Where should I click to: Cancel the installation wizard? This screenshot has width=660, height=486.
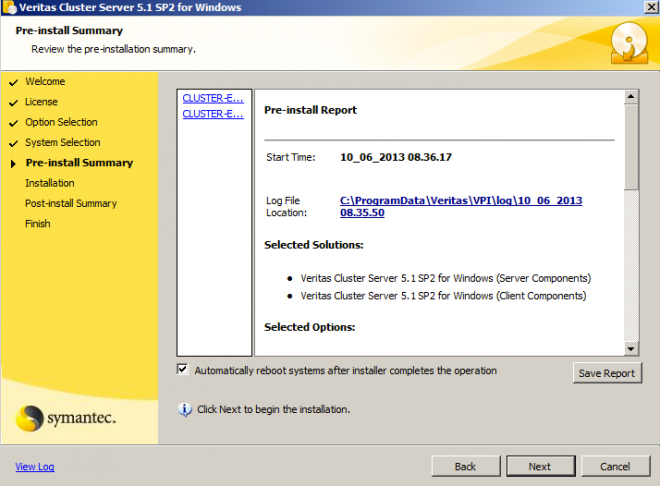(x=615, y=466)
